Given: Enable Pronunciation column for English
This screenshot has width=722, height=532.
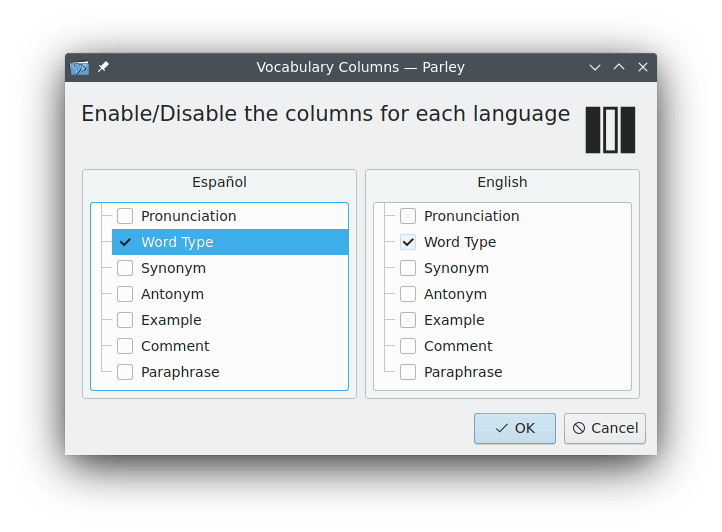Looking at the screenshot, I should 408,216.
